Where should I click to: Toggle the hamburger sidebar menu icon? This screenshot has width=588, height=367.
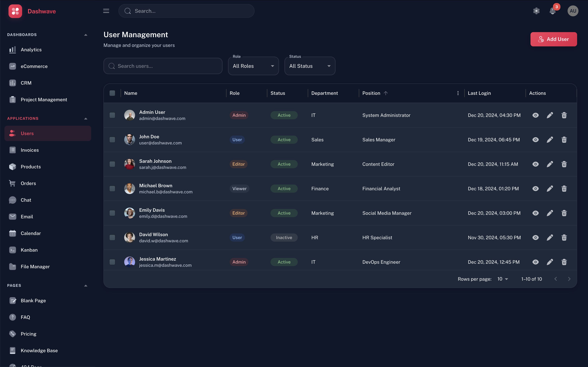pos(106,11)
